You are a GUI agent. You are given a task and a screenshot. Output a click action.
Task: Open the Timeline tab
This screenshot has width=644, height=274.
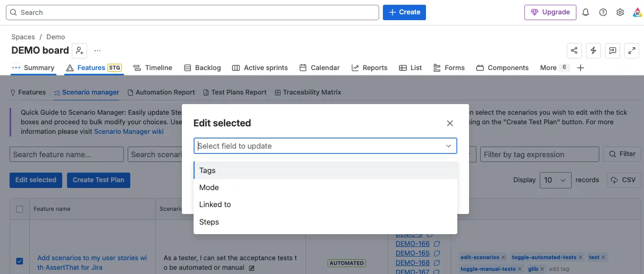pyautogui.click(x=153, y=67)
